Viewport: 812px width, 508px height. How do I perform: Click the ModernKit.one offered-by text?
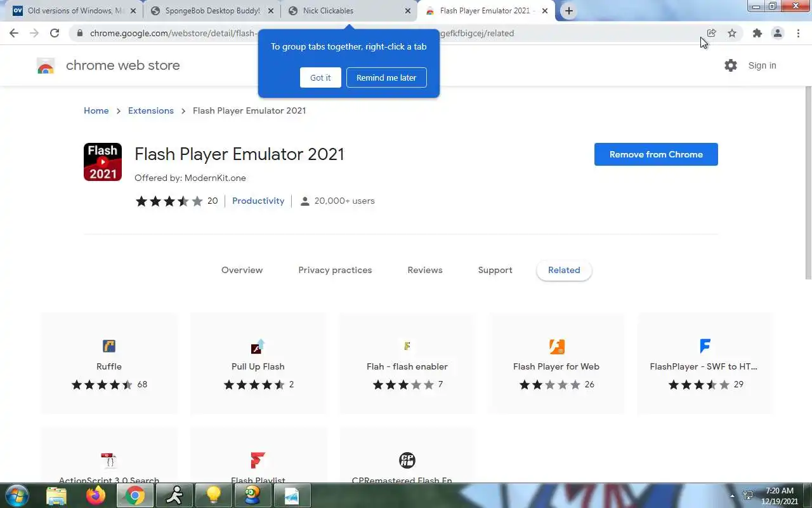click(190, 178)
